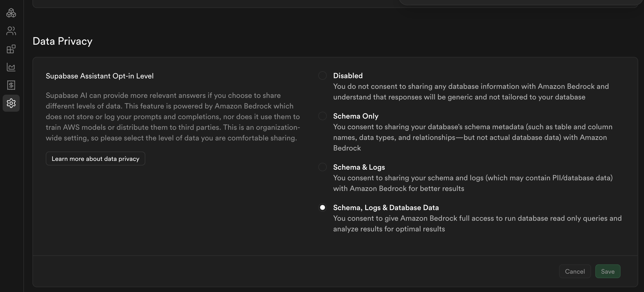Image resolution: width=644 pixels, height=292 pixels.
Task: Click the Disabled option description text
Action: click(x=471, y=92)
